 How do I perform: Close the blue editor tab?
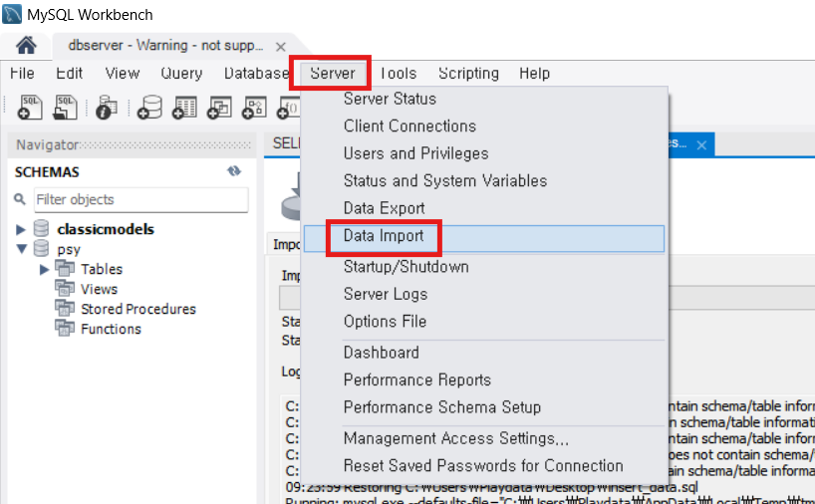(701, 145)
